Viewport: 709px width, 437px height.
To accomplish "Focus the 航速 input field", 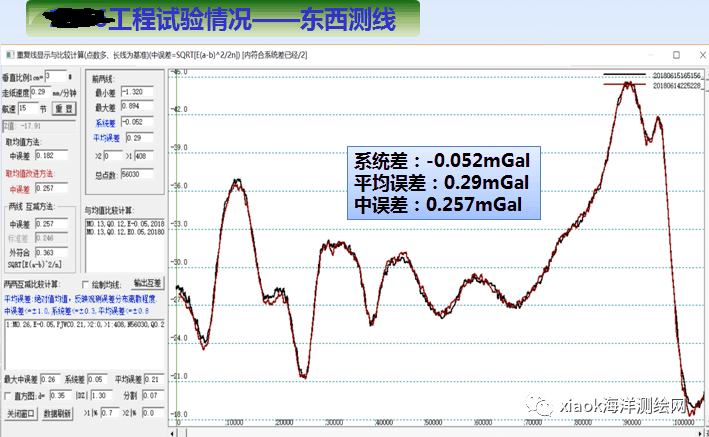I will [x=30, y=108].
